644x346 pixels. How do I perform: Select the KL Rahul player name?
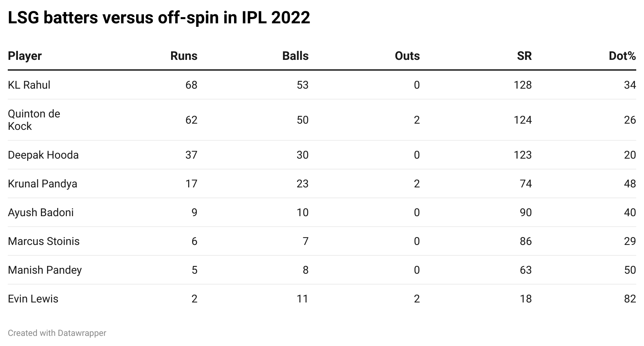[x=29, y=85]
